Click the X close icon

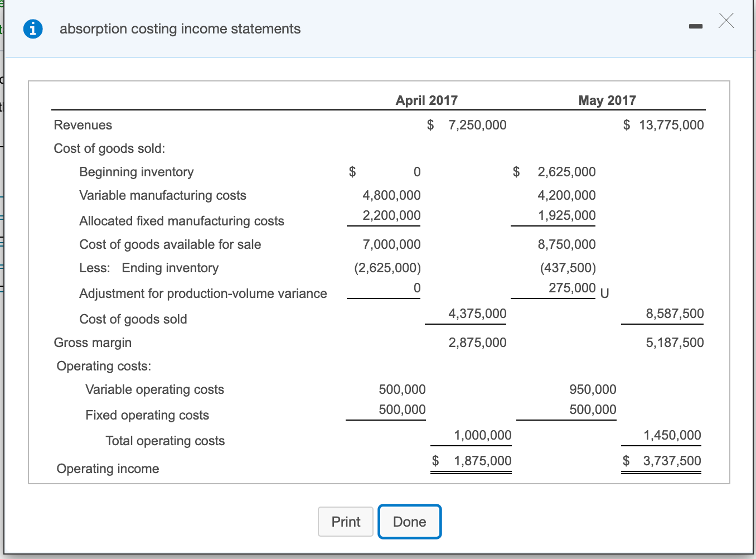pyautogui.click(x=726, y=21)
